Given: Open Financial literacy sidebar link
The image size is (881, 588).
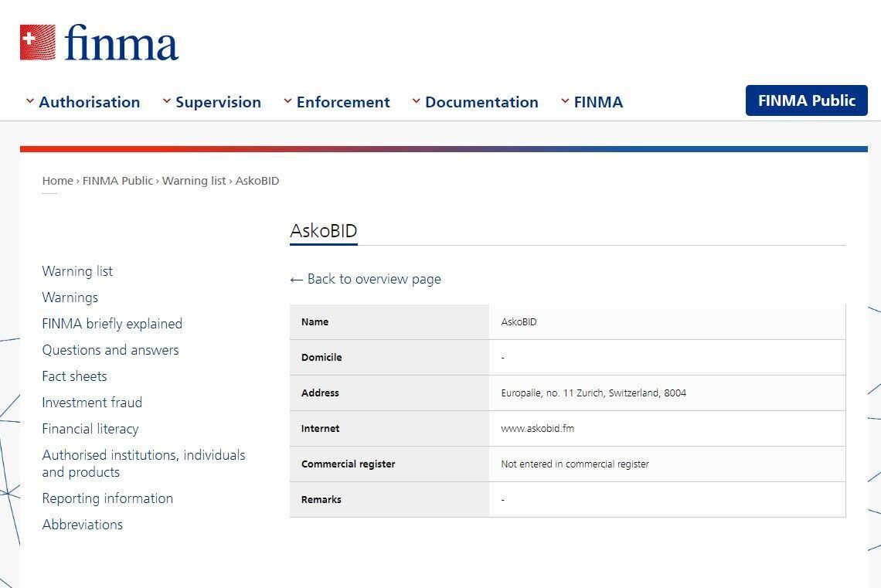Looking at the screenshot, I should tap(90, 429).
